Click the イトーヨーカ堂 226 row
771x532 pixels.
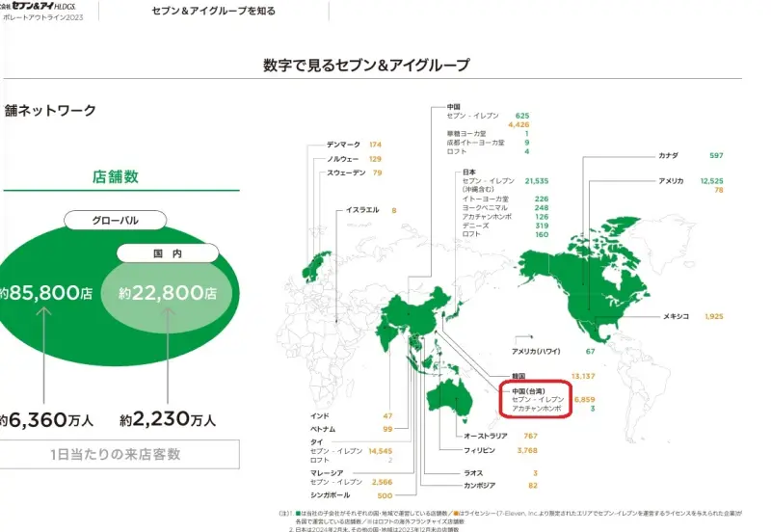(505, 199)
